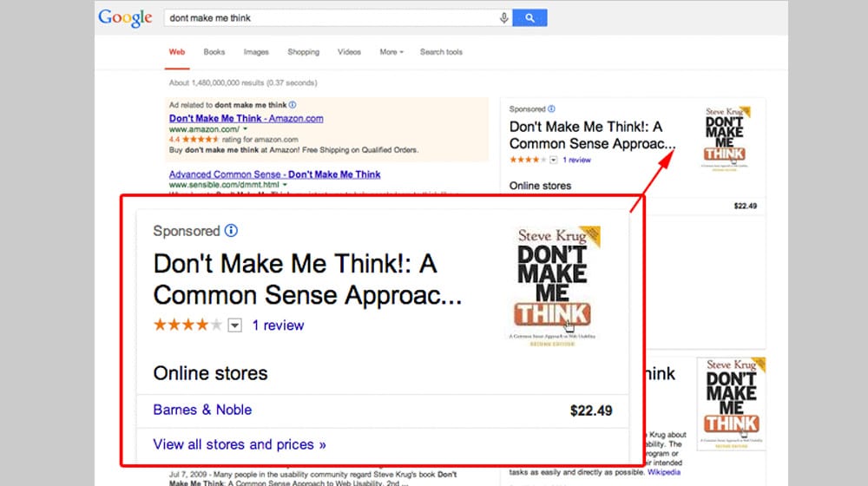This screenshot has height=486, width=868.
Task: Open 'Advanced Common Sense - Don't Make Me Think' result
Action: 274,174
